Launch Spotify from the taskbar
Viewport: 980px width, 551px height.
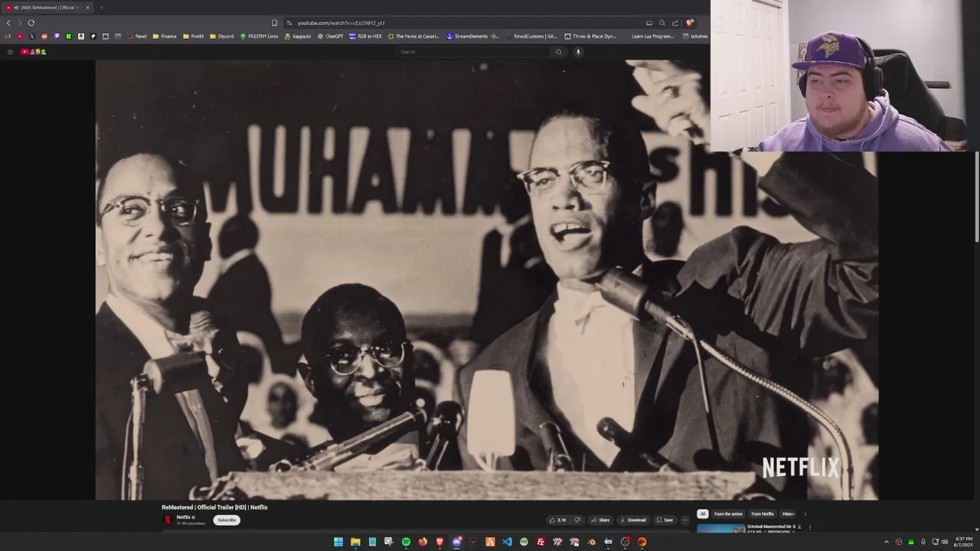point(406,542)
